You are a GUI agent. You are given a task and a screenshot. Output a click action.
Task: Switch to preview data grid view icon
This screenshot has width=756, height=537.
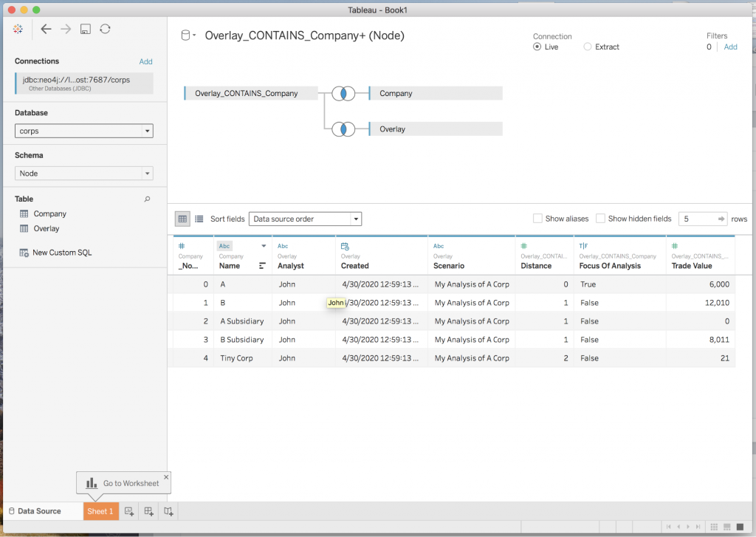pyautogui.click(x=182, y=219)
